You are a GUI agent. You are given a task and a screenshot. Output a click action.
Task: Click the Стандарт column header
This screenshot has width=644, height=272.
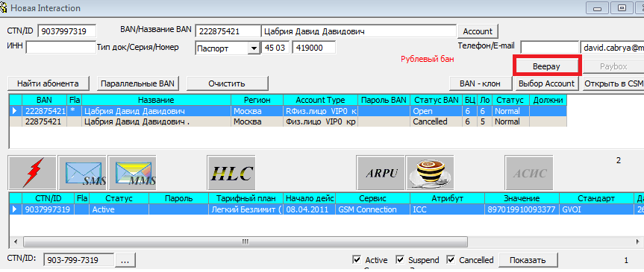click(596, 198)
